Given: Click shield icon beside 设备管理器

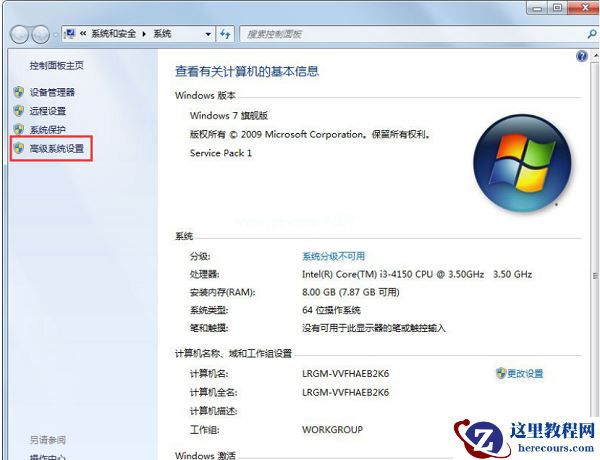Looking at the screenshot, I should (x=18, y=92).
